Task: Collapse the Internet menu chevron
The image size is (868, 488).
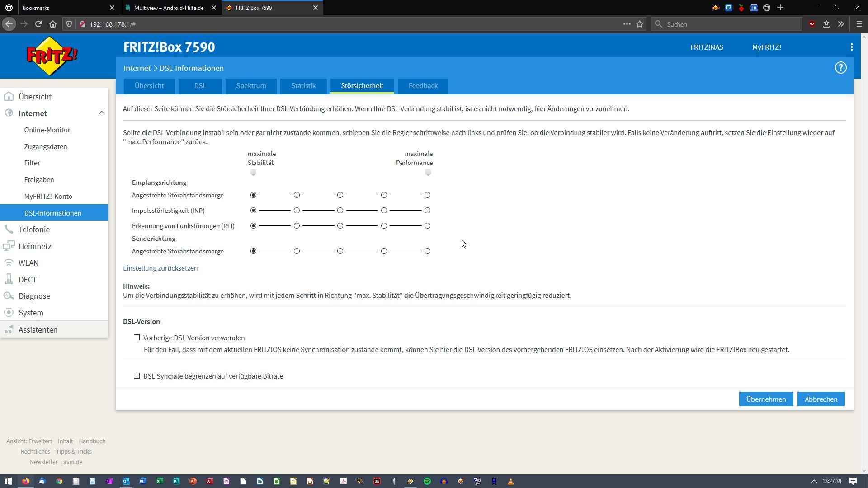Action: point(101,113)
